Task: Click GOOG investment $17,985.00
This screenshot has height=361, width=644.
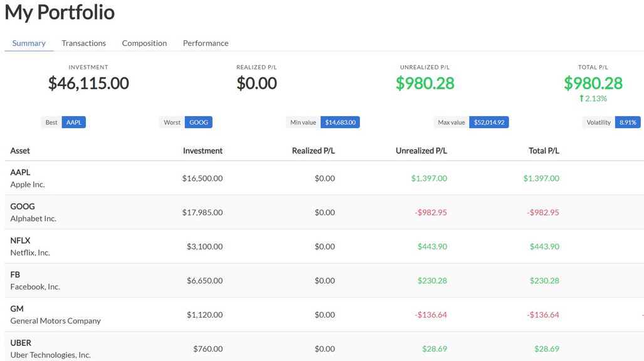Action: point(203,213)
